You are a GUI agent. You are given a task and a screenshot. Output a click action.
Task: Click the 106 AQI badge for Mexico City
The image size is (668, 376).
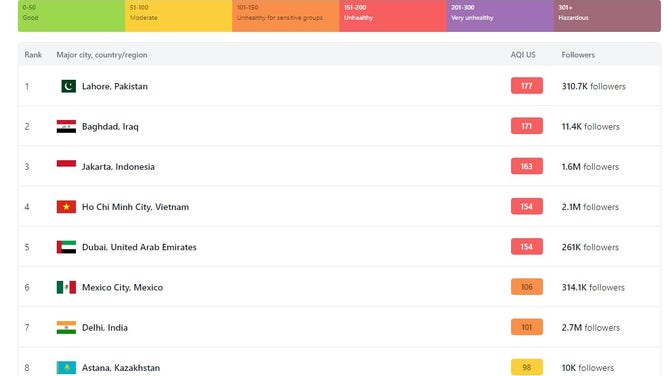pos(527,287)
